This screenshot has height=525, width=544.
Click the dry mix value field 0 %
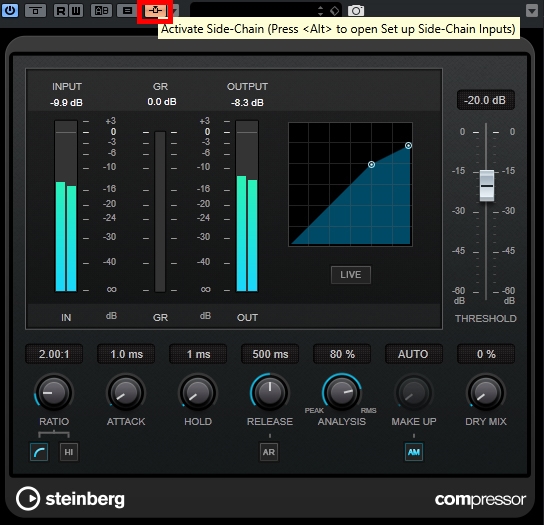(486, 354)
